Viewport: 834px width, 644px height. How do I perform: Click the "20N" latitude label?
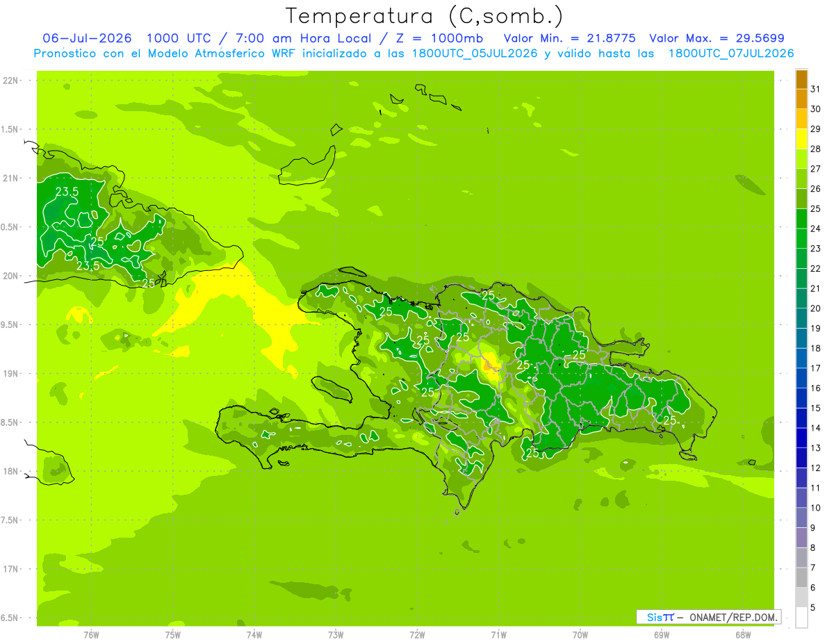(10, 276)
